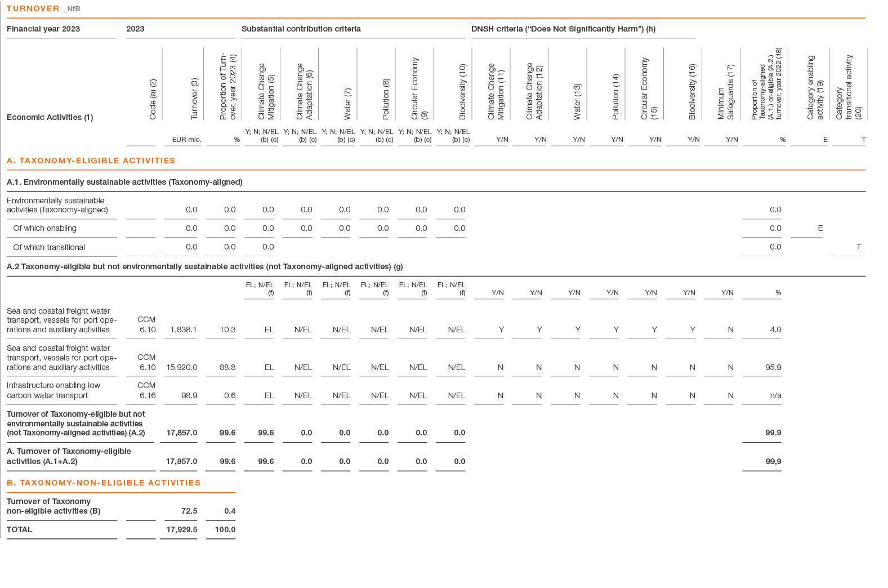Click the proportion value 10.3
Screen dimensions: 888x588
point(227,329)
